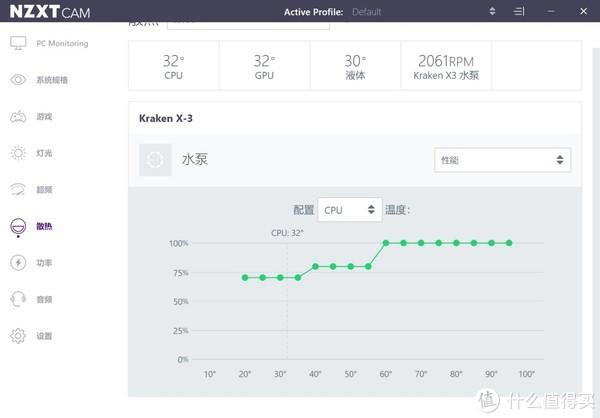
Task: Open PC Monitoring from the sidebar monitor icon
Action: coord(18,43)
